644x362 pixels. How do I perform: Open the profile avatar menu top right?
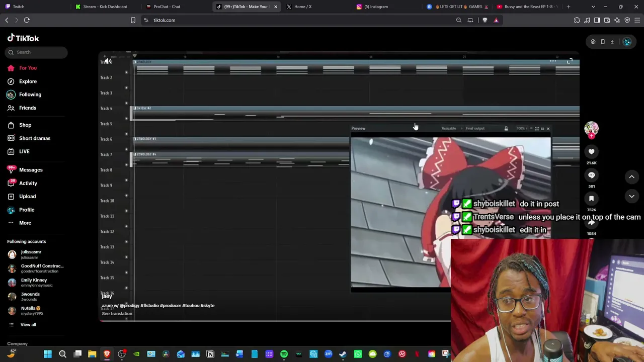point(627,42)
